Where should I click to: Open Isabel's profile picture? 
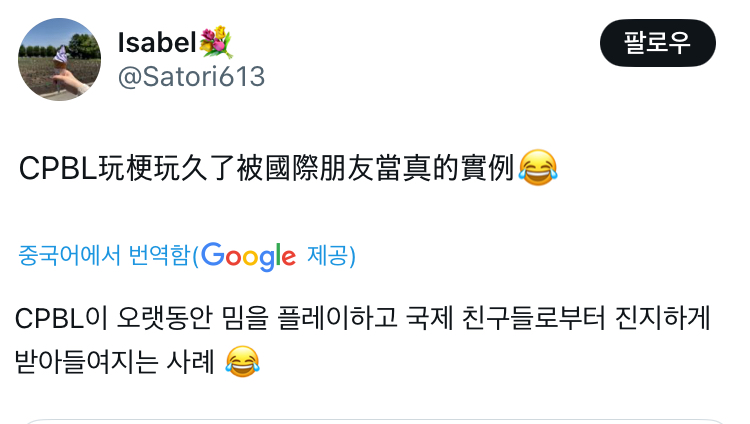[59, 59]
